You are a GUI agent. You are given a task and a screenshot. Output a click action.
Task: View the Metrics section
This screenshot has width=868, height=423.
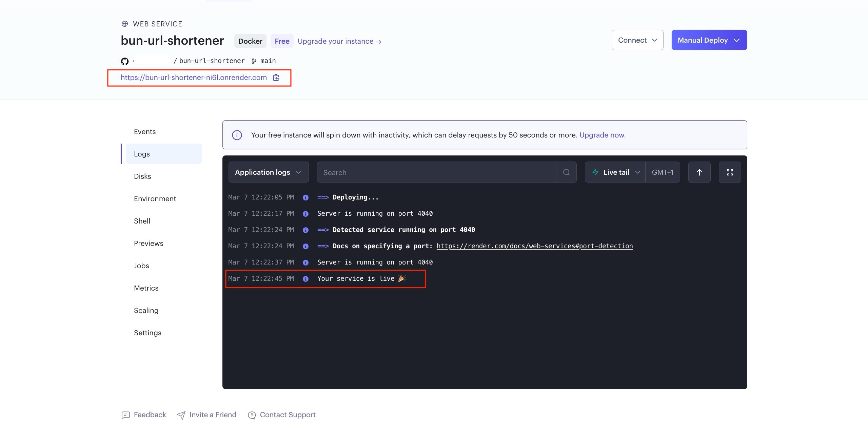pyautogui.click(x=146, y=288)
